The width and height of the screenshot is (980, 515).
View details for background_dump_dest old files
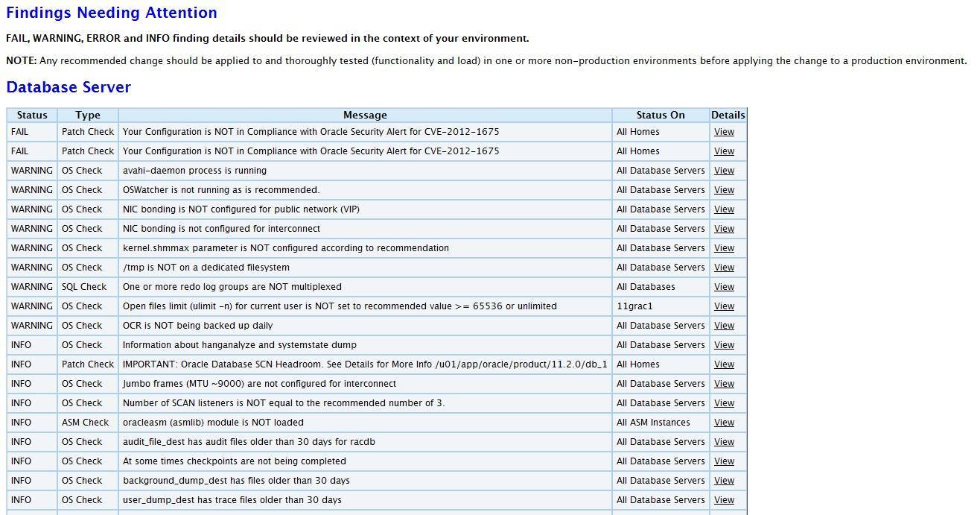pyautogui.click(x=724, y=481)
